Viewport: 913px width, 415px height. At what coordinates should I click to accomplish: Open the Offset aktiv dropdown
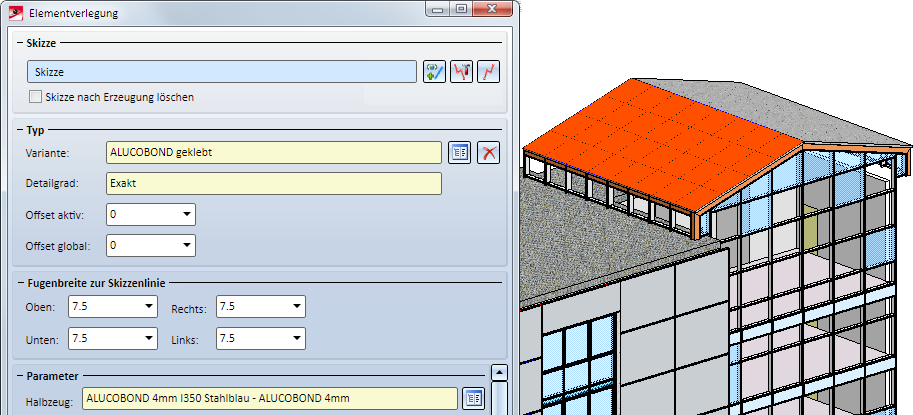point(187,214)
